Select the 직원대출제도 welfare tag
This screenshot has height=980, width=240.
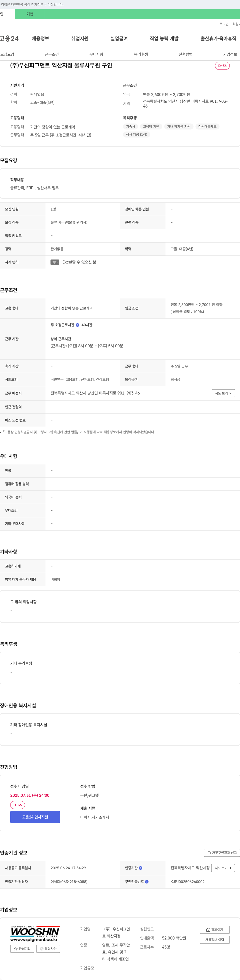click(207, 127)
